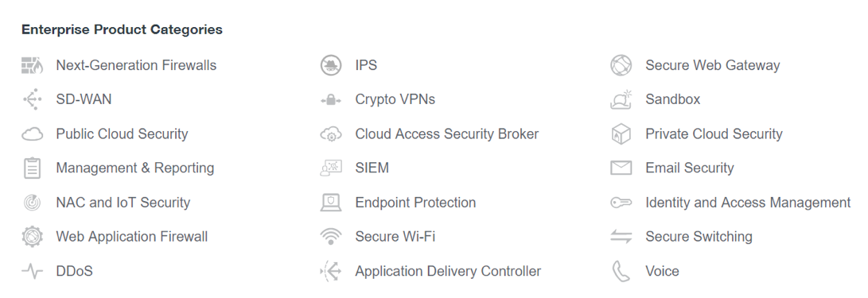
Task: Click the Crypto VPNs padlock icon
Action: 331,100
